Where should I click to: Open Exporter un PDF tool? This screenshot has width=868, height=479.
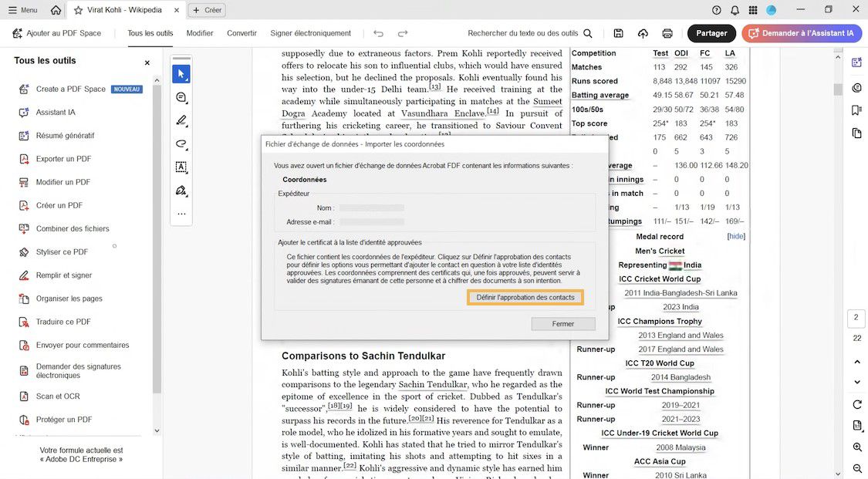click(x=63, y=159)
